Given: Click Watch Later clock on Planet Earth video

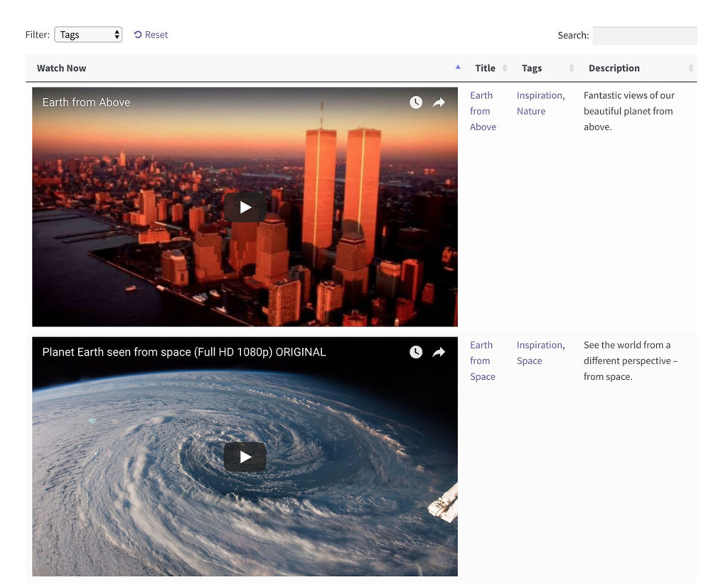Looking at the screenshot, I should 416,352.
